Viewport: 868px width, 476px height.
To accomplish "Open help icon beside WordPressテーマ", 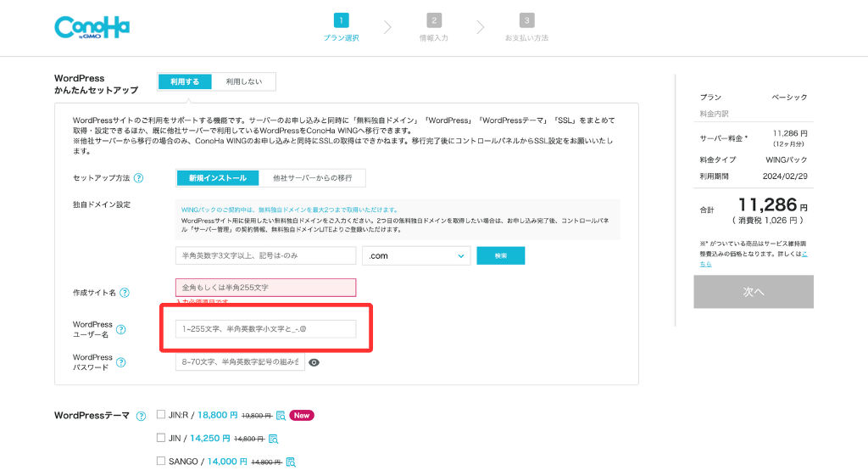I will click(142, 416).
